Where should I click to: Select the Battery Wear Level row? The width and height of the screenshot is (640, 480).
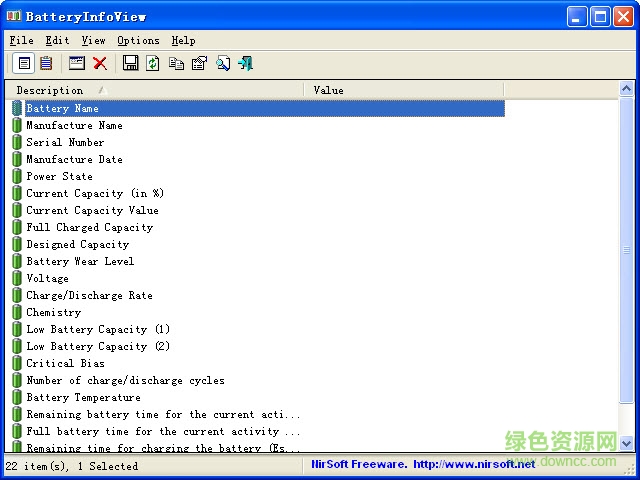pos(80,261)
